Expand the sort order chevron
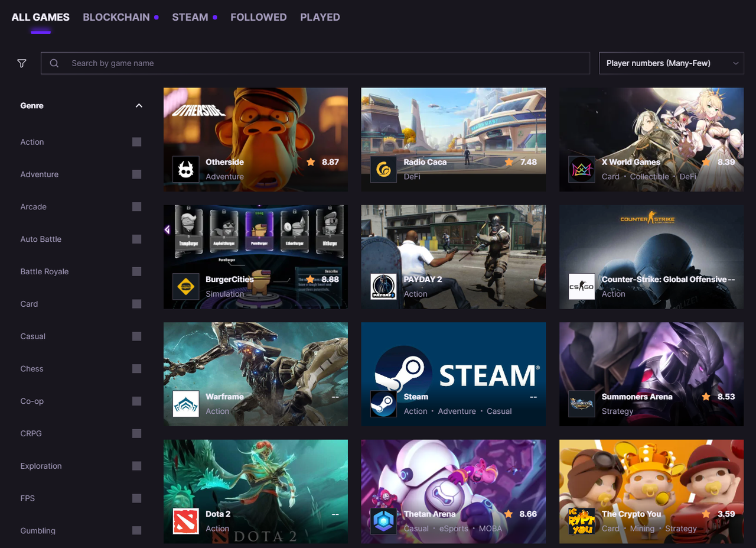 [x=736, y=63]
